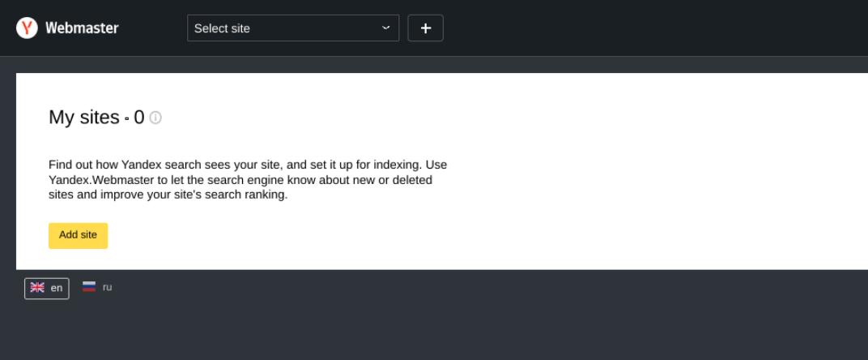Click the plus button to add site
The image size is (868, 360).
pos(425,28)
